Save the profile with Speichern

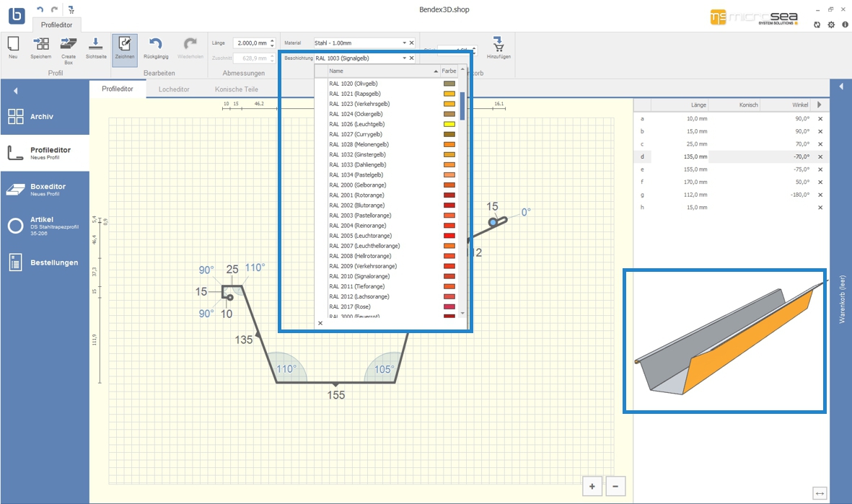tap(40, 48)
